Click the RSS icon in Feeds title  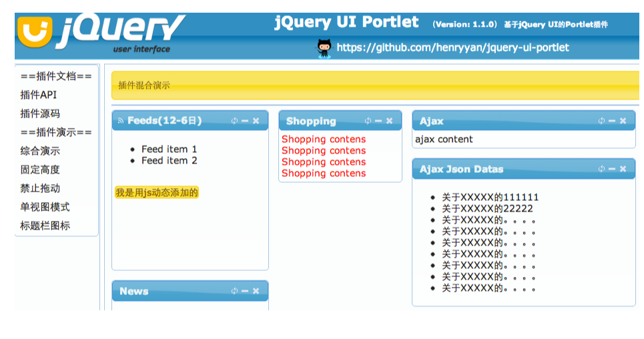point(120,121)
